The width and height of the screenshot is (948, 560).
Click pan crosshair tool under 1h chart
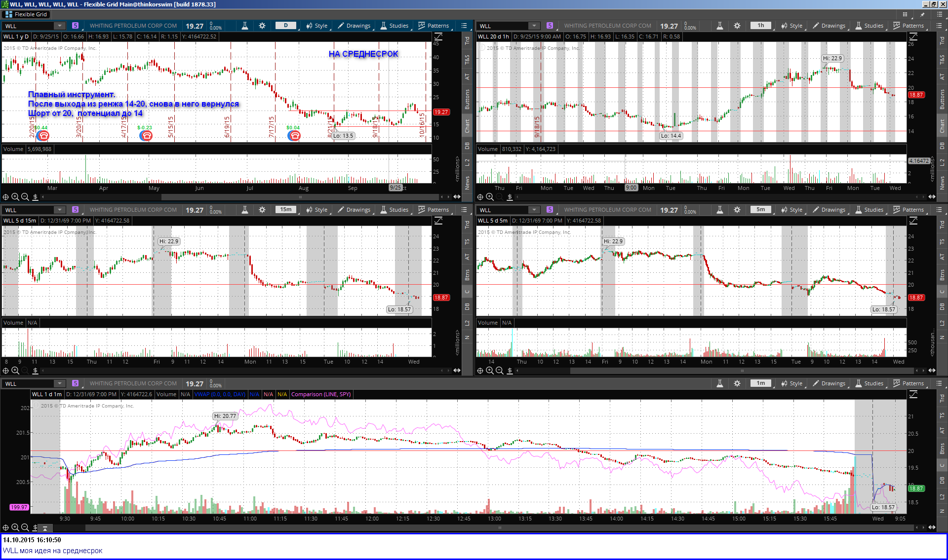[x=480, y=197]
